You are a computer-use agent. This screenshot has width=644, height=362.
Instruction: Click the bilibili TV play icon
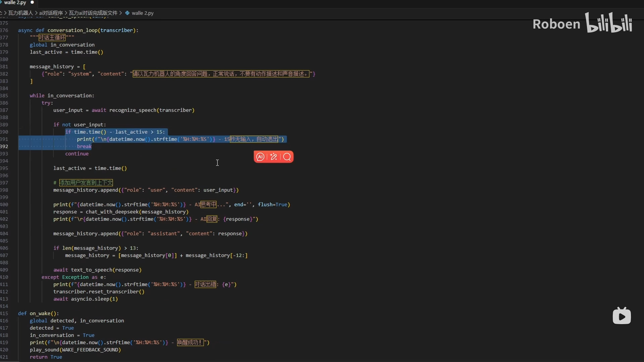click(x=622, y=316)
